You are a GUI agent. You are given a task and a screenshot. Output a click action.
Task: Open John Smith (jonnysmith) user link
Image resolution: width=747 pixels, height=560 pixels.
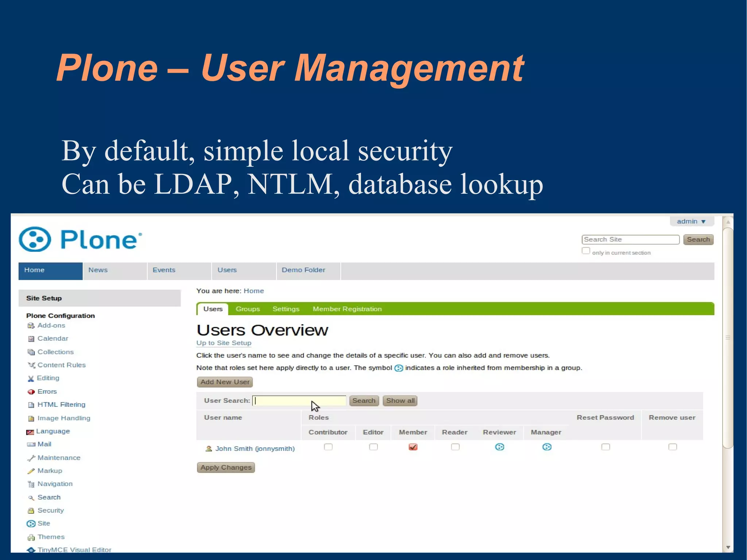[x=255, y=448]
